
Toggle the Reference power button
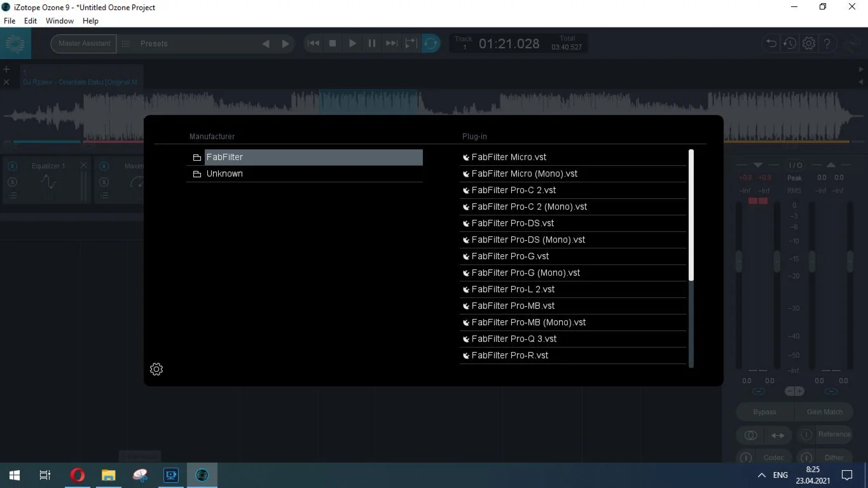[806, 435]
